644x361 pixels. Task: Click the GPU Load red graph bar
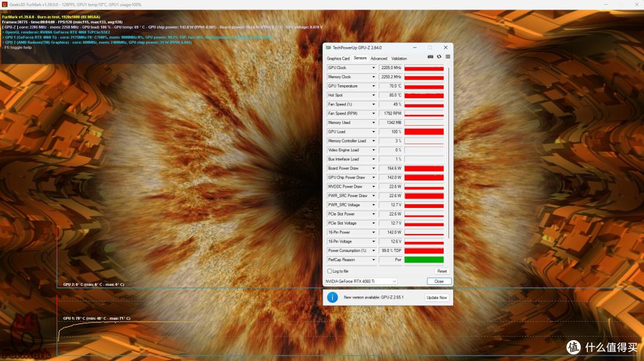click(x=424, y=132)
